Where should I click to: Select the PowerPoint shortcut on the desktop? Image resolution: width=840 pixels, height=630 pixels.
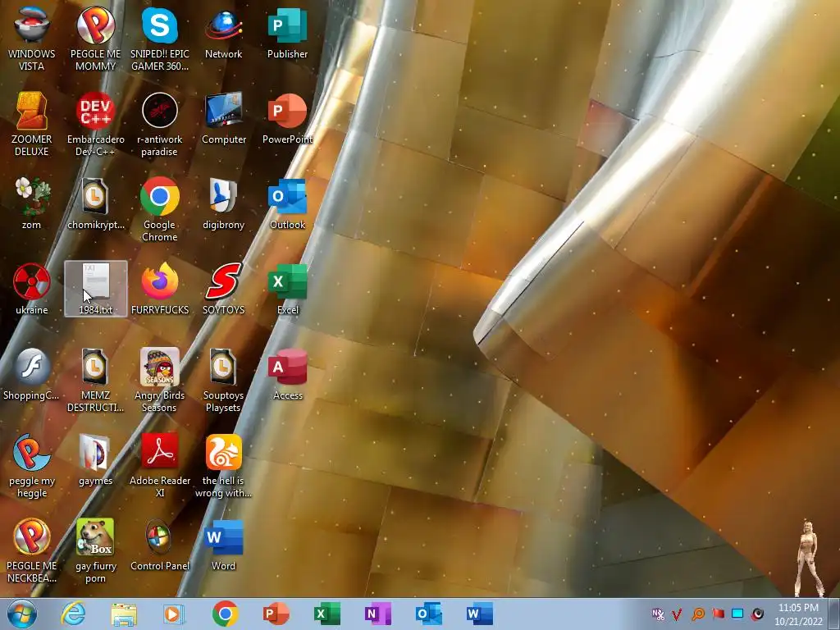point(288,118)
